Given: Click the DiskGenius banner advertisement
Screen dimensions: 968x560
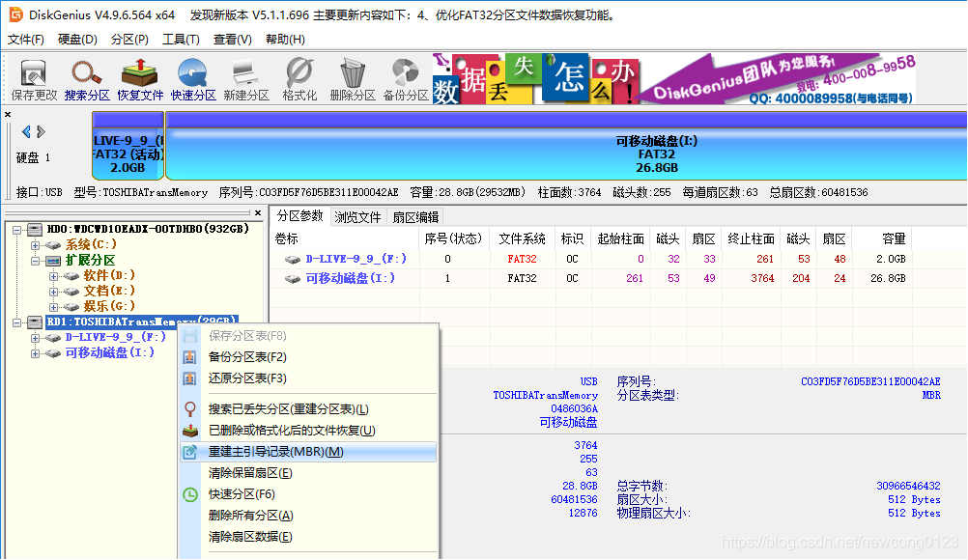Looking at the screenshot, I should 673,79.
